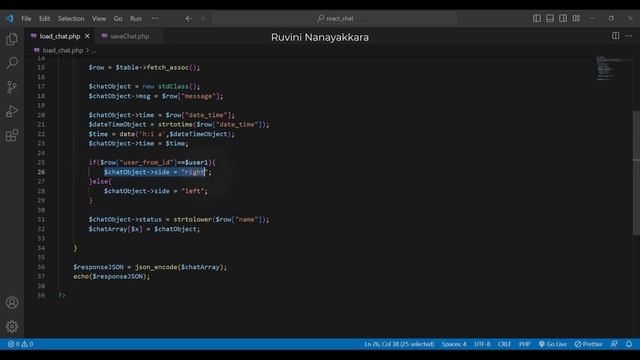Expand the breadcrumb ellipsis symbol
This screenshot has width=640, height=360.
click(94, 51)
